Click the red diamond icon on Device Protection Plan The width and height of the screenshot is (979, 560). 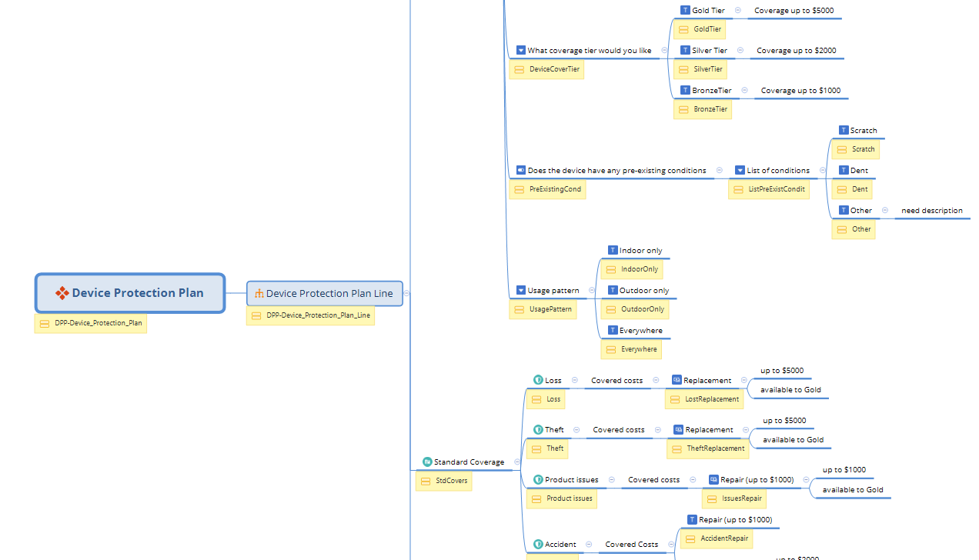point(62,293)
